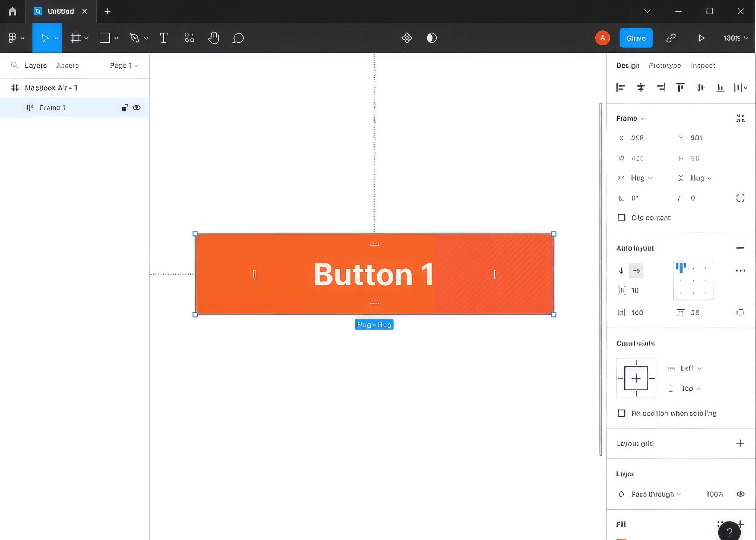The width and height of the screenshot is (756, 540).
Task: Open Page 1 dropdown
Action: coord(124,65)
